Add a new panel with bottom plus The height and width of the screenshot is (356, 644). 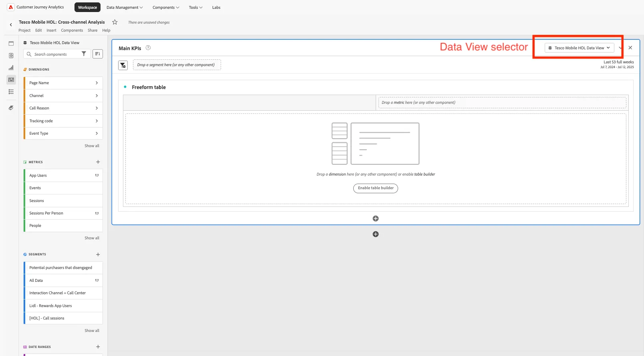point(376,234)
